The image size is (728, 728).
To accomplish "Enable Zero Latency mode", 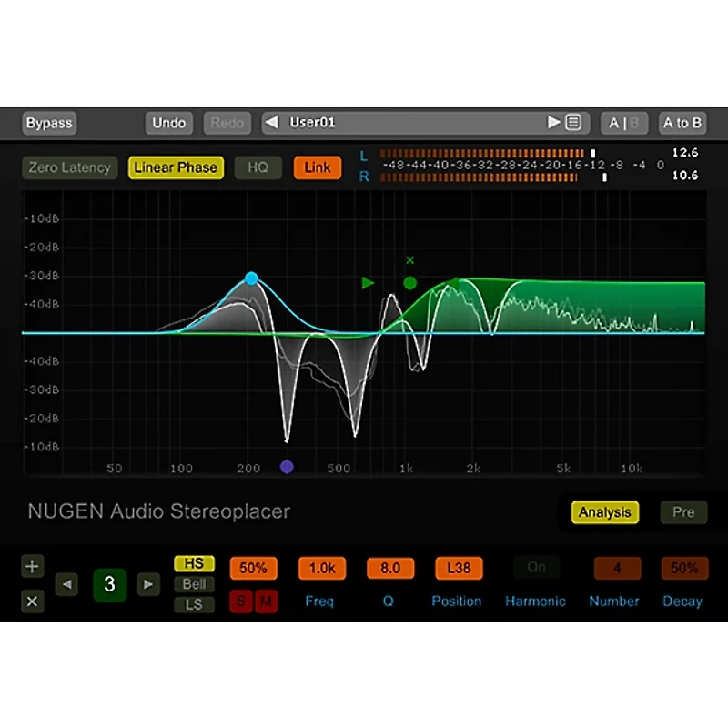I will 69,167.
